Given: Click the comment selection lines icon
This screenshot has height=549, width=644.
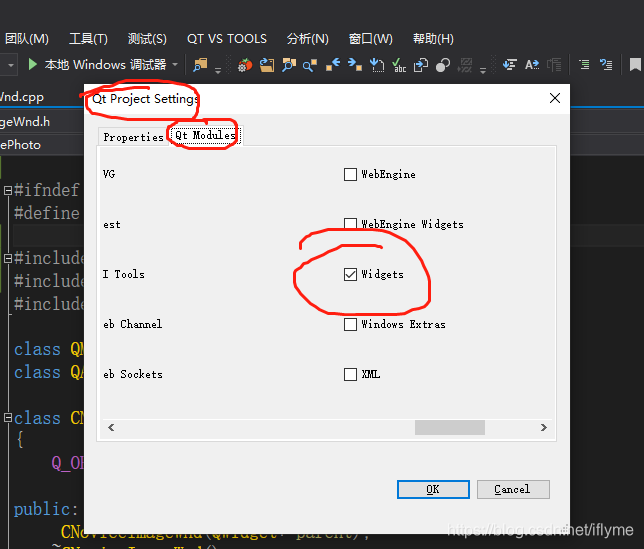Looking at the screenshot, I should tap(584, 65).
